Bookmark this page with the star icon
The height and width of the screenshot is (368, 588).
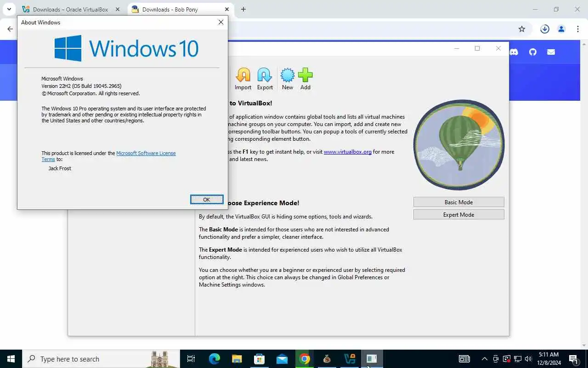coord(522,29)
